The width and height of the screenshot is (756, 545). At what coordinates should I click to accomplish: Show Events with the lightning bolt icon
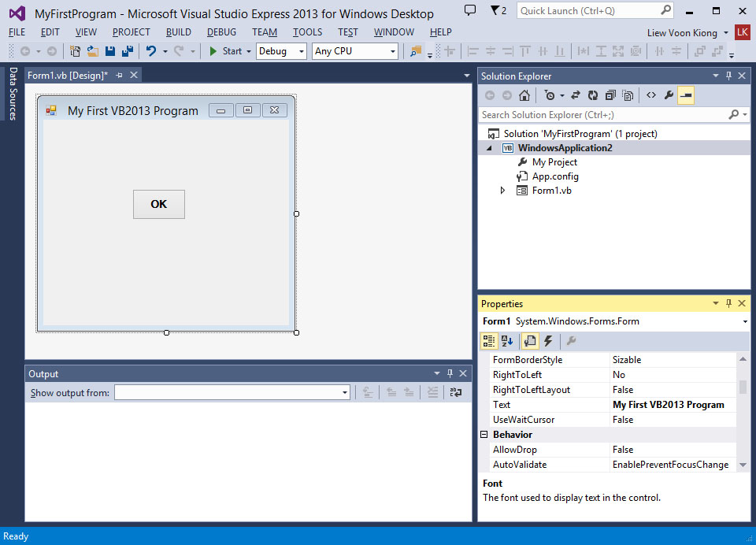pos(548,341)
